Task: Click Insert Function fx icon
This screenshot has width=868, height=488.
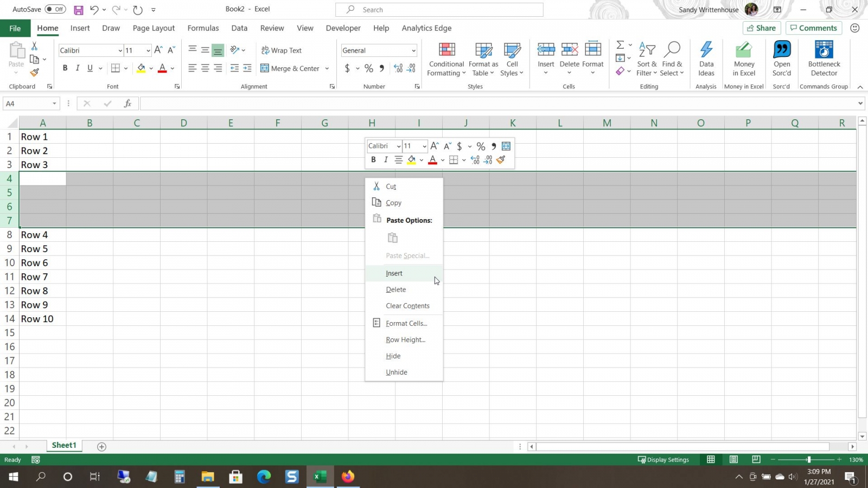Action: click(x=128, y=104)
